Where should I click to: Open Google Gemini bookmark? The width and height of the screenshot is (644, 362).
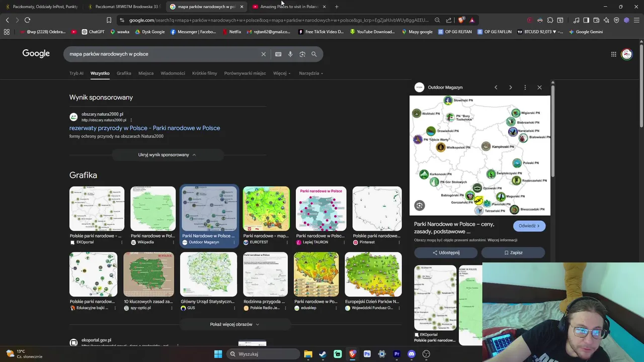[586, 32]
